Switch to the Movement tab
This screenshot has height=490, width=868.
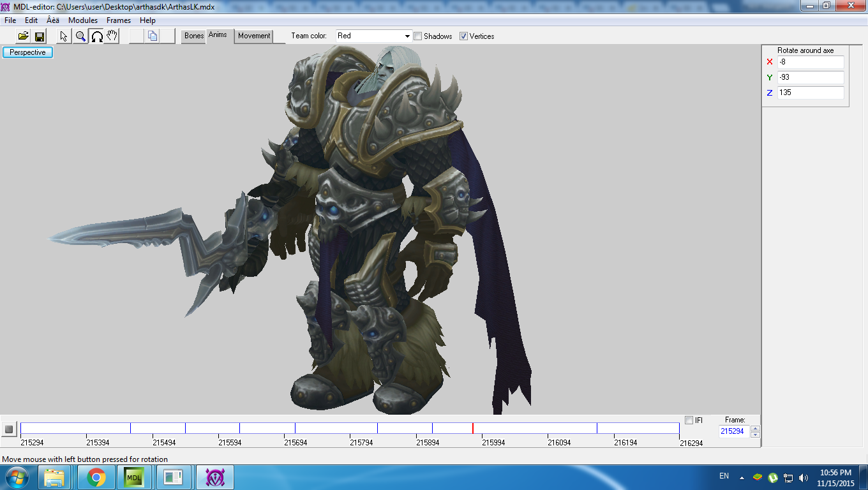click(254, 36)
